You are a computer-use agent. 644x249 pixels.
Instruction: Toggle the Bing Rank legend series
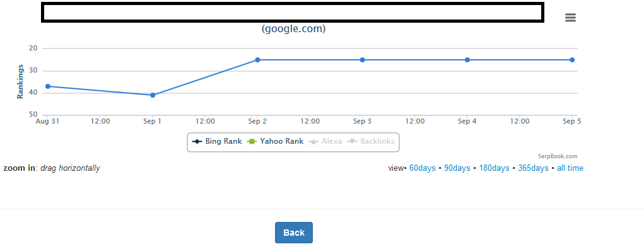(217, 142)
